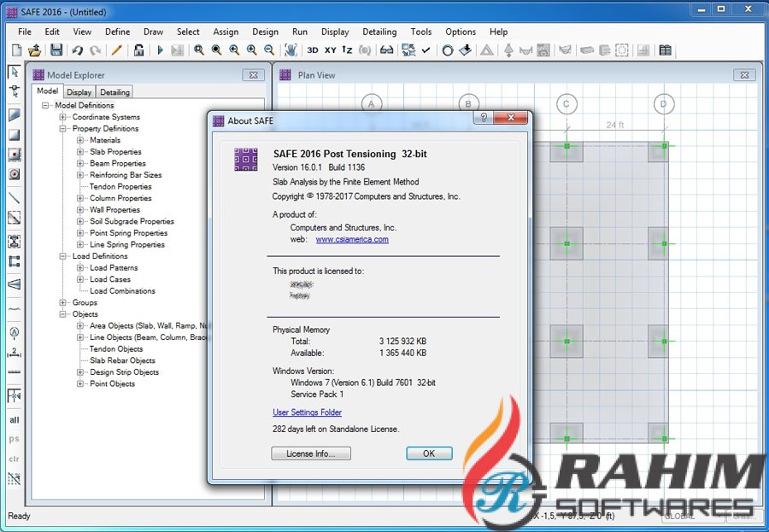Screen dimensions: 769x532
Task: Expand the Load Patterns node
Action: (x=80, y=268)
